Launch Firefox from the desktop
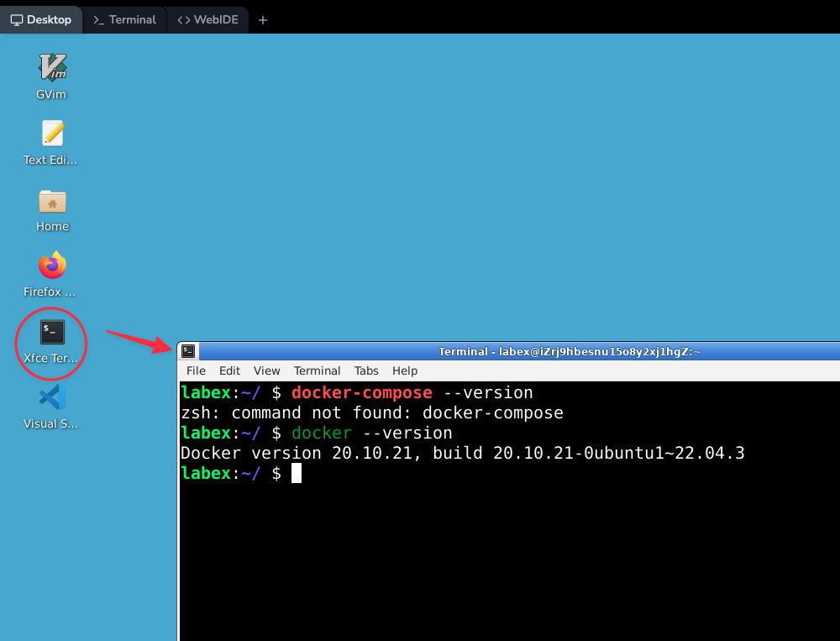The width and height of the screenshot is (840, 641). coord(52,266)
